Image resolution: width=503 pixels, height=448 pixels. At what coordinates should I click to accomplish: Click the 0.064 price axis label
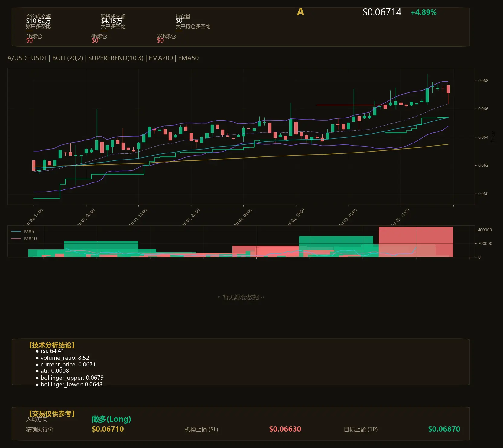point(483,137)
